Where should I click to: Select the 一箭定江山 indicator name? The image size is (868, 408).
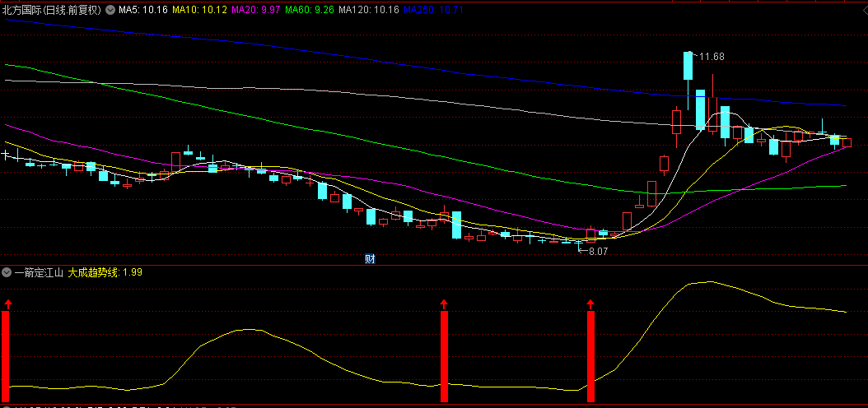pyautogui.click(x=40, y=272)
